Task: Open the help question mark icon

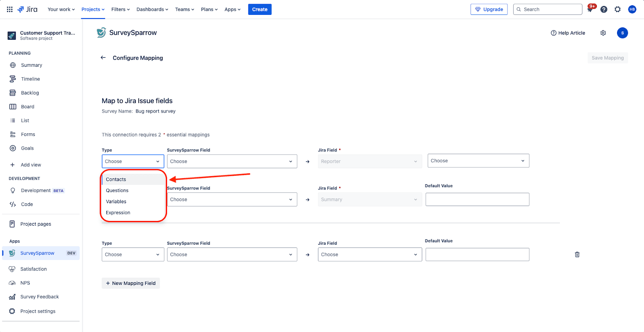Action: coord(604,9)
